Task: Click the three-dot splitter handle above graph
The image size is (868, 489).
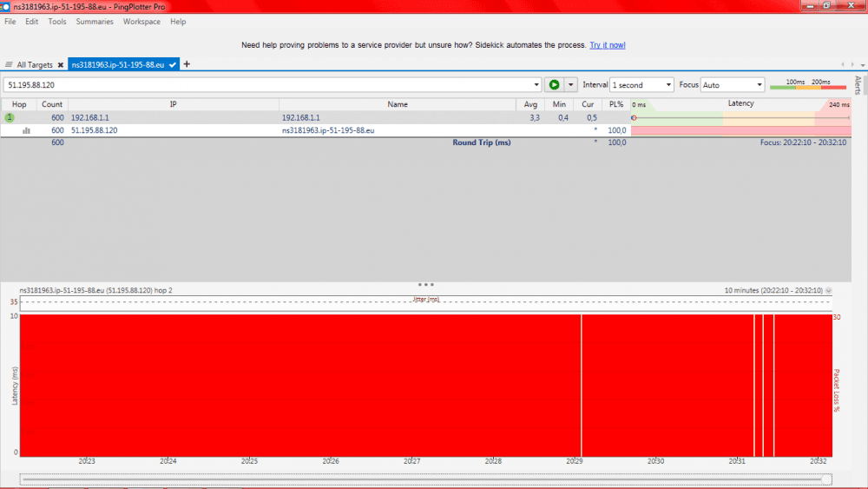Action: tap(425, 284)
